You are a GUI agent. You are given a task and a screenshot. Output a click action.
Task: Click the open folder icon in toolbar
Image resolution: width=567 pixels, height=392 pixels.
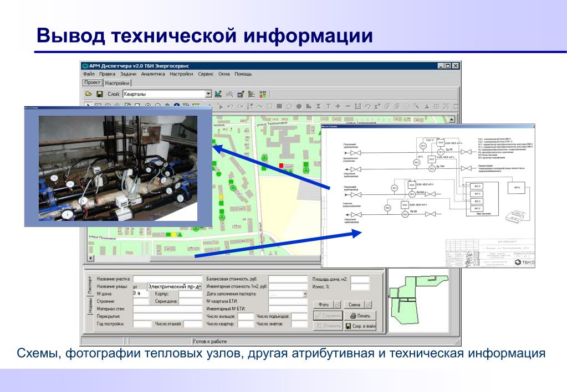[x=89, y=94]
